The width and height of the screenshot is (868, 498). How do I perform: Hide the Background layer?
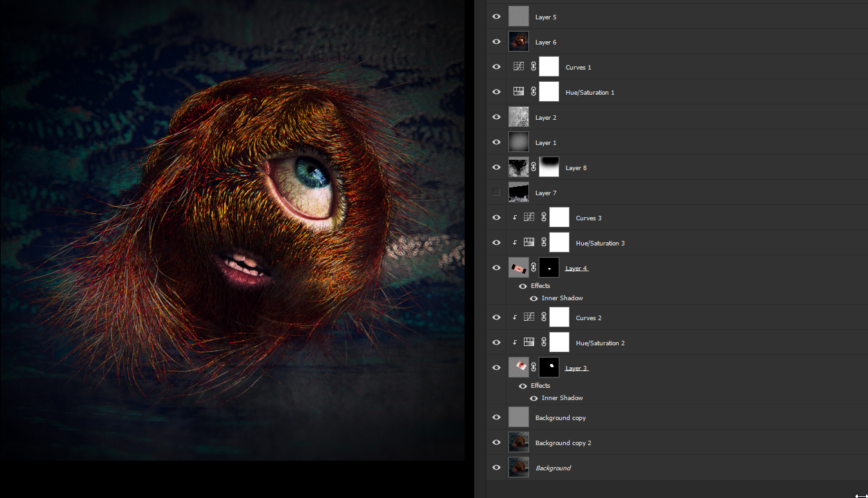[496, 467]
